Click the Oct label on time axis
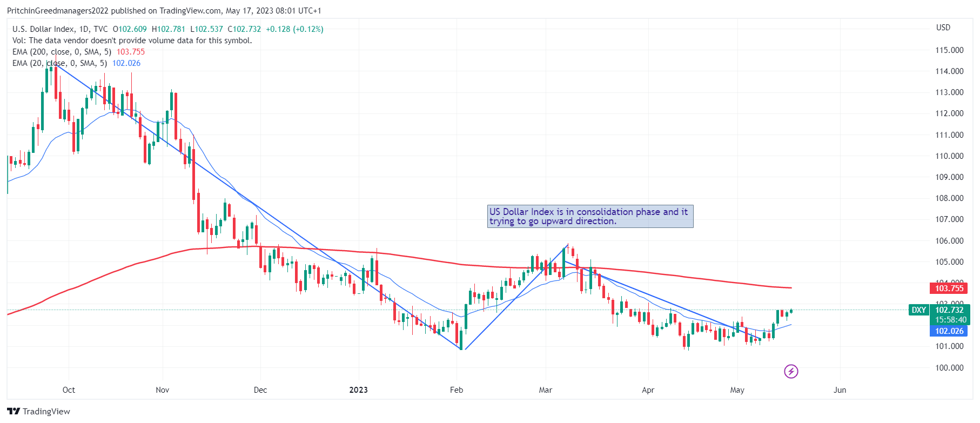 click(x=69, y=390)
